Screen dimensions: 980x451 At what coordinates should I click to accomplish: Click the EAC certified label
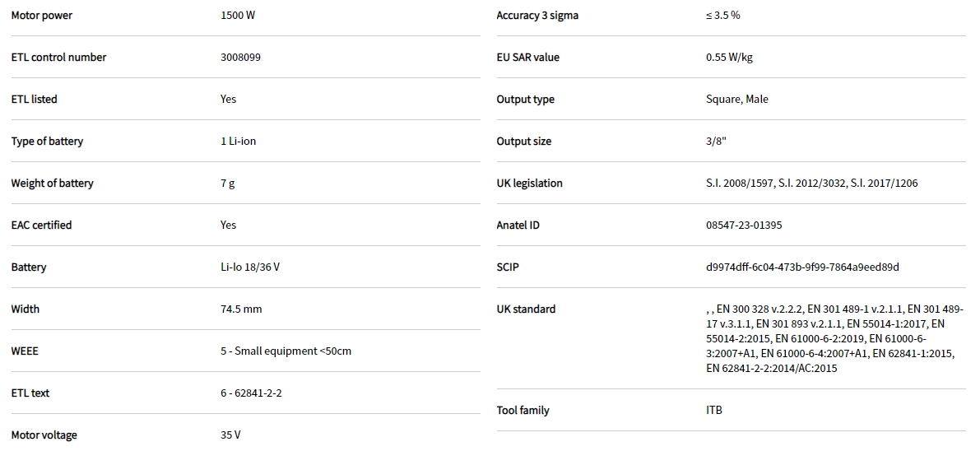(41, 225)
